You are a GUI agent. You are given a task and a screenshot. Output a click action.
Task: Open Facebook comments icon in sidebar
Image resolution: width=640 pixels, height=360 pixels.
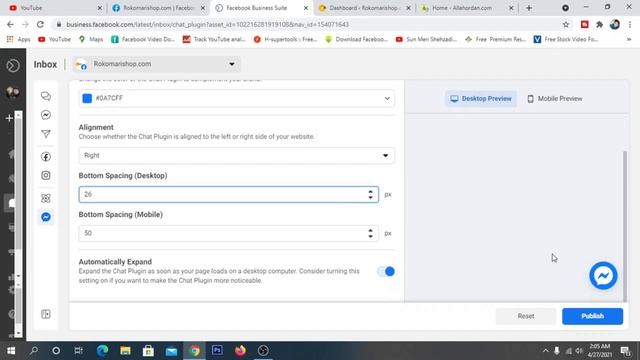click(x=46, y=157)
